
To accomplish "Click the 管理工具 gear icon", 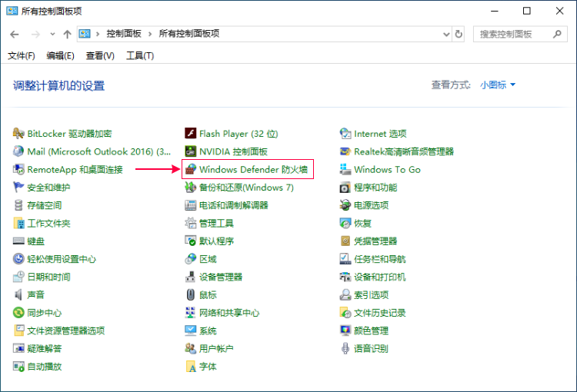I will [190, 223].
